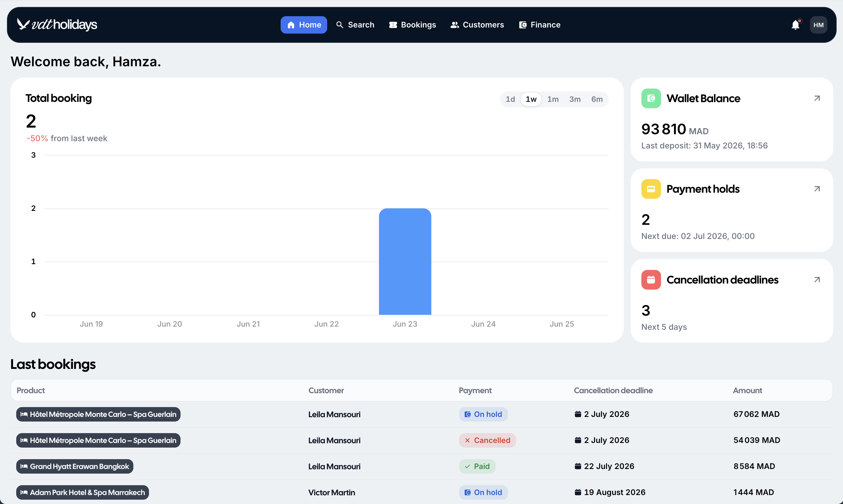This screenshot has width=843, height=504.
Task: Open Wallet Balance via its arrow icon
Action: click(x=817, y=98)
